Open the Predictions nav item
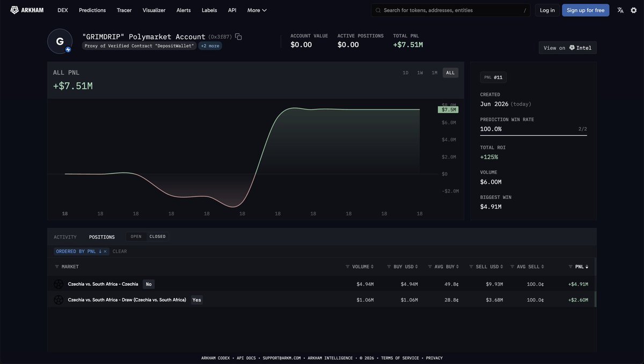 click(x=92, y=10)
